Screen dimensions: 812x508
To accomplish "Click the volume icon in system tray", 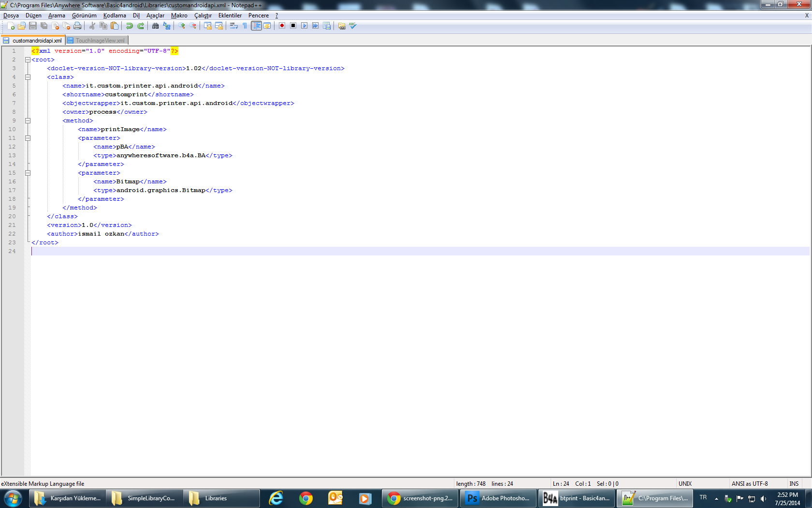I will coord(763,499).
